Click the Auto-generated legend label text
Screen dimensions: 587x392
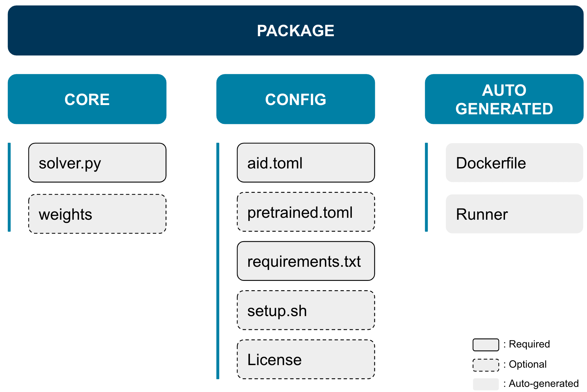(x=543, y=383)
